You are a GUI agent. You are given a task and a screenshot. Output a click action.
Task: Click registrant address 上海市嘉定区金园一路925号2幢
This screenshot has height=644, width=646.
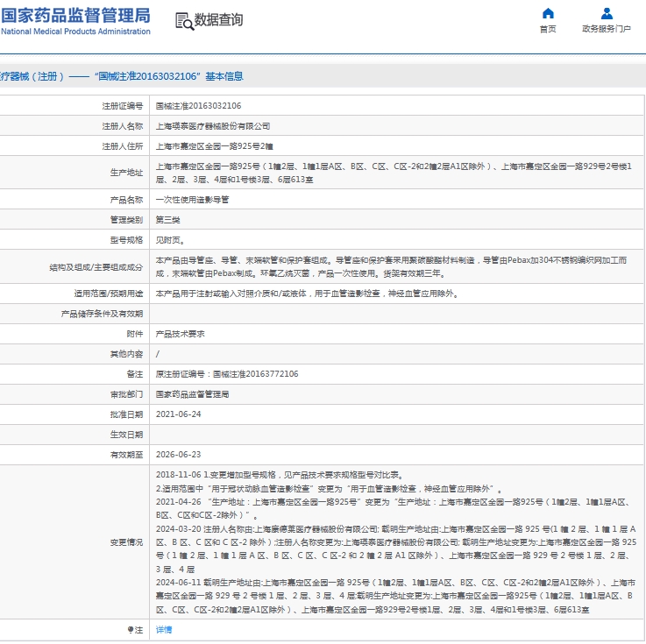214,146
